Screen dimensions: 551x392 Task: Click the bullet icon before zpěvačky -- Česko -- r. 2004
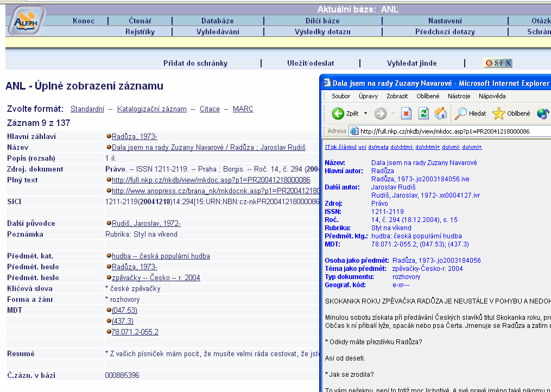point(109,278)
